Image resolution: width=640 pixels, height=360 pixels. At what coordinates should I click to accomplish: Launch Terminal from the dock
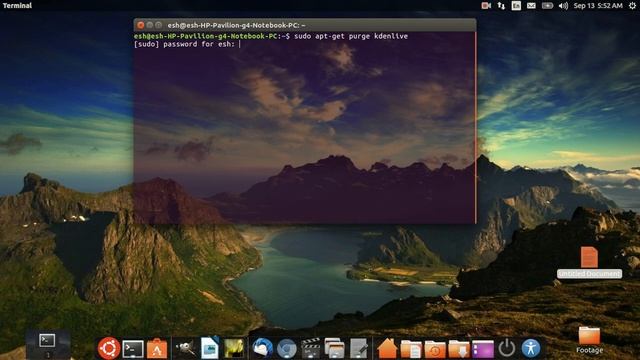(x=133, y=349)
